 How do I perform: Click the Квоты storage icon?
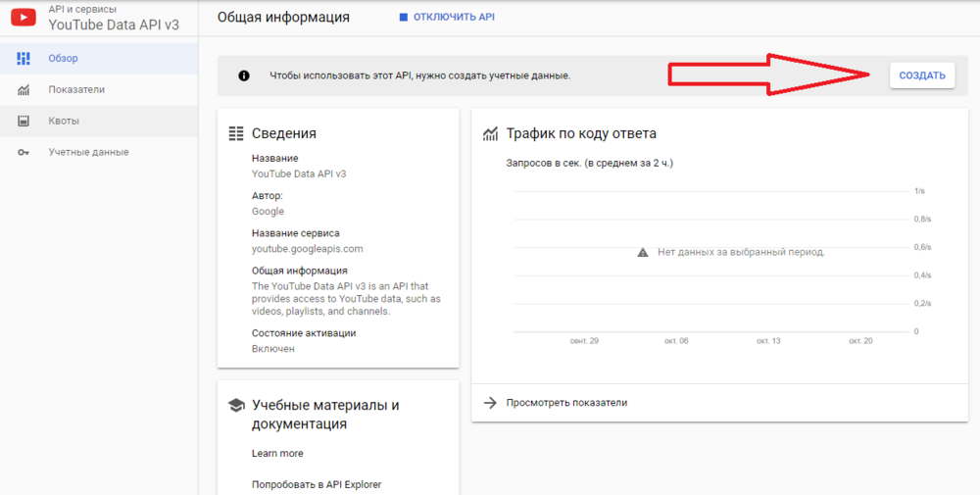(24, 122)
